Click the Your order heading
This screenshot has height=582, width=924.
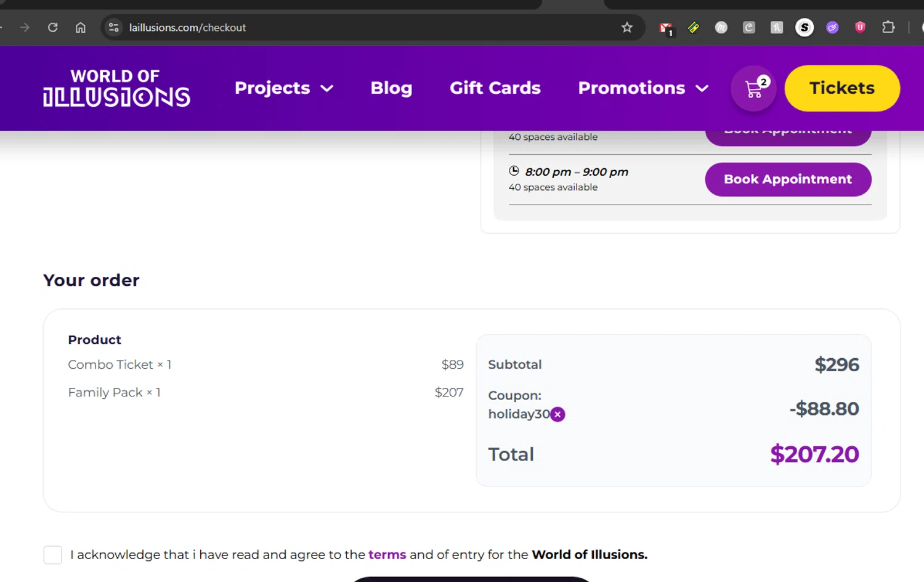tap(91, 281)
